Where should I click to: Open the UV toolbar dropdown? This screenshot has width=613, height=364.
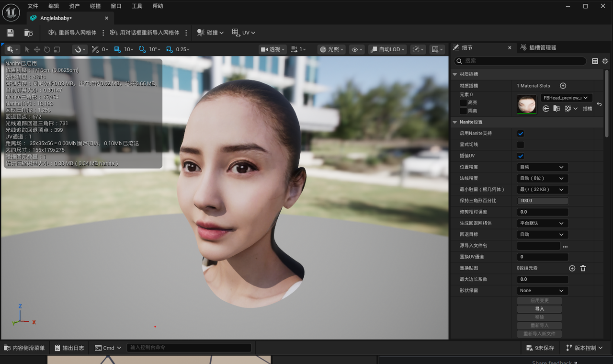point(244,33)
